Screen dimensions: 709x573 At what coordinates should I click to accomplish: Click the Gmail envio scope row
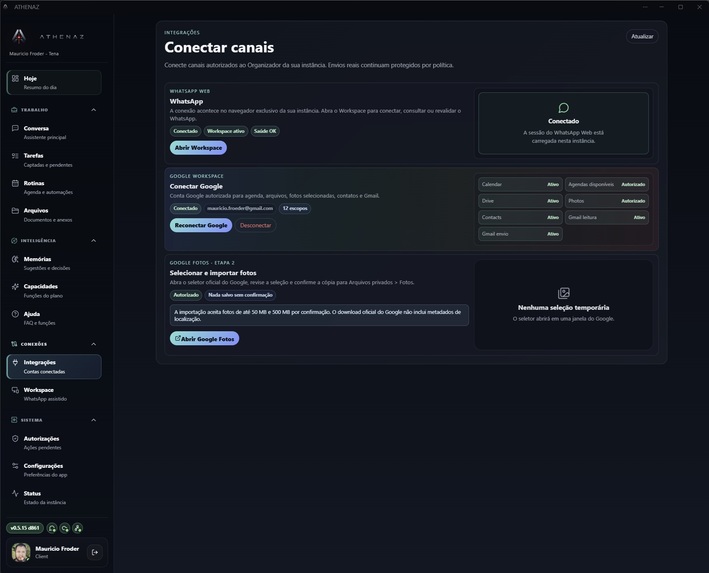pyautogui.click(x=520, y=234)
